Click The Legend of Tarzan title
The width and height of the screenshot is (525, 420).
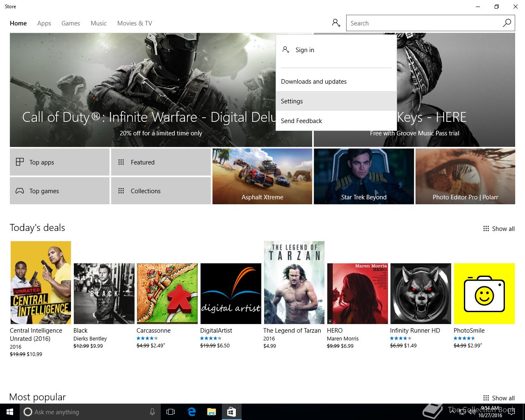292,331
